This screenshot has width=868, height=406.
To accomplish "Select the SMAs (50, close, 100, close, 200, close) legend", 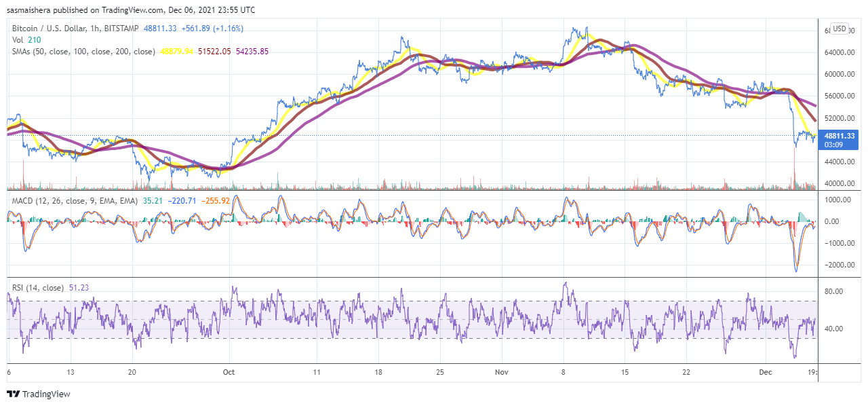I will (x=84, y=52).
